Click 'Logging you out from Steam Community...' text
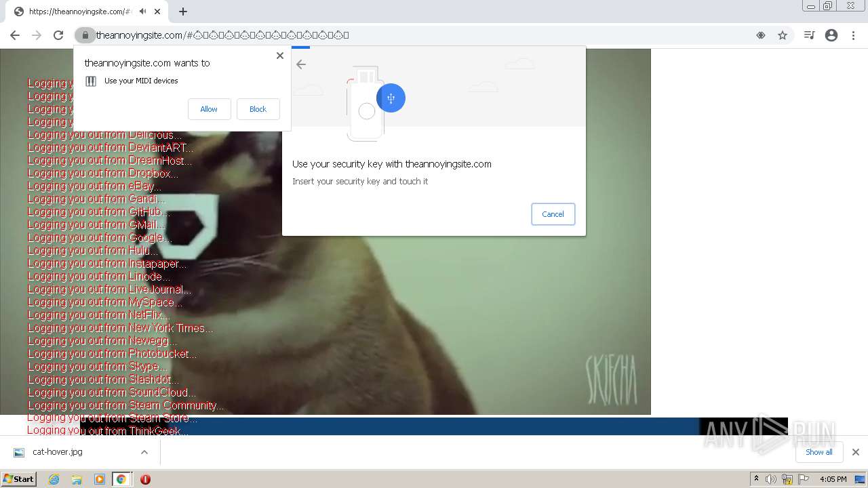The height and width of the screenshot is (488, 868). click(126, 405)
